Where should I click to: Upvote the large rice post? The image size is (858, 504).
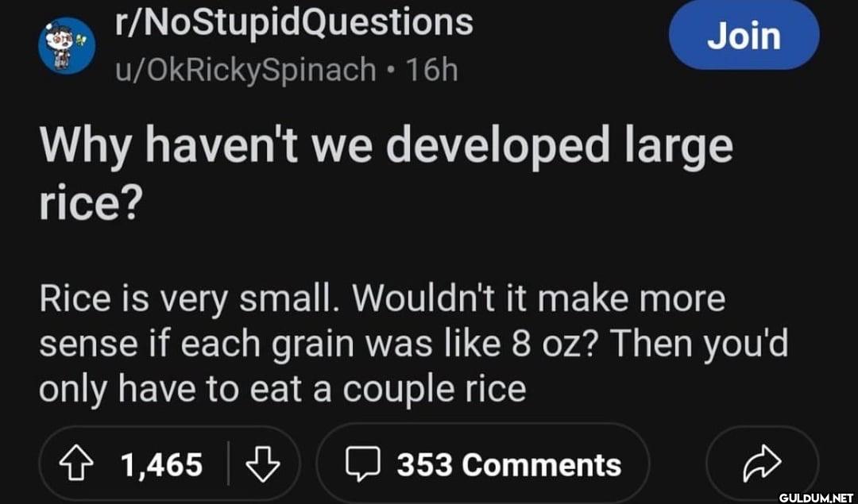click(80, 464)
